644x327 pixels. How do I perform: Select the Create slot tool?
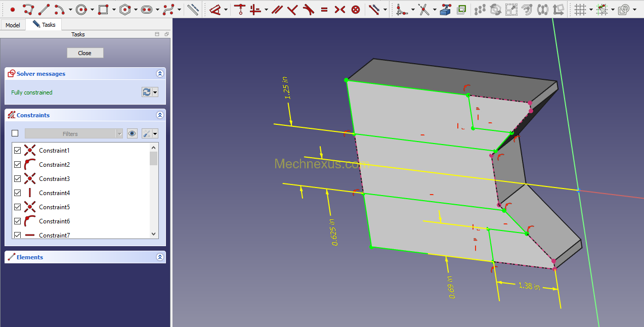pos(147,9)
